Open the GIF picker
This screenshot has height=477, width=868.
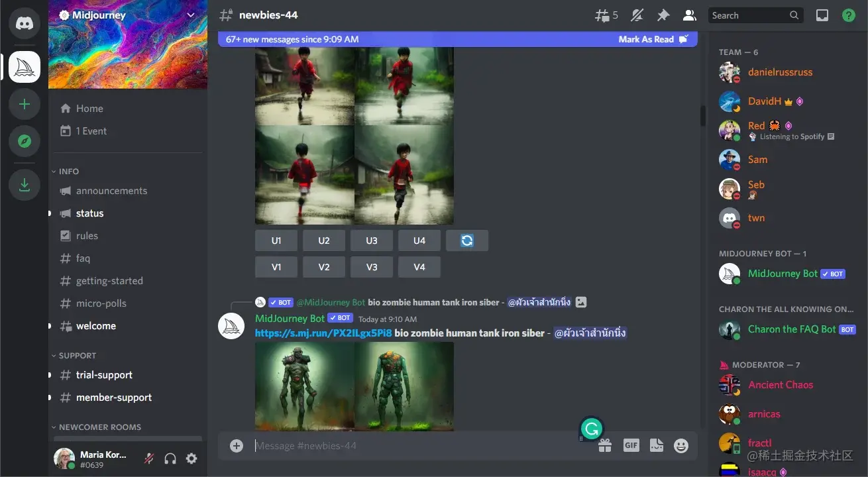(630, 445)
